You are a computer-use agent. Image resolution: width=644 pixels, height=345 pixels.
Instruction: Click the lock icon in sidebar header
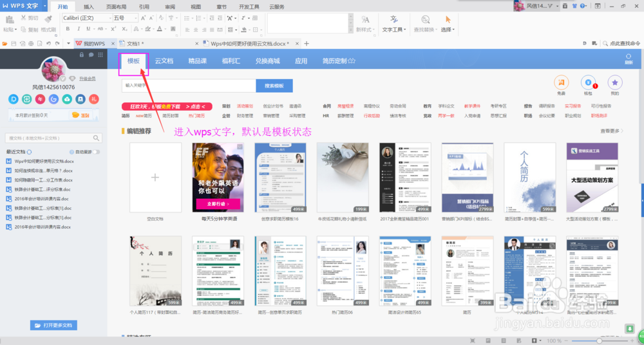[82, 55]
